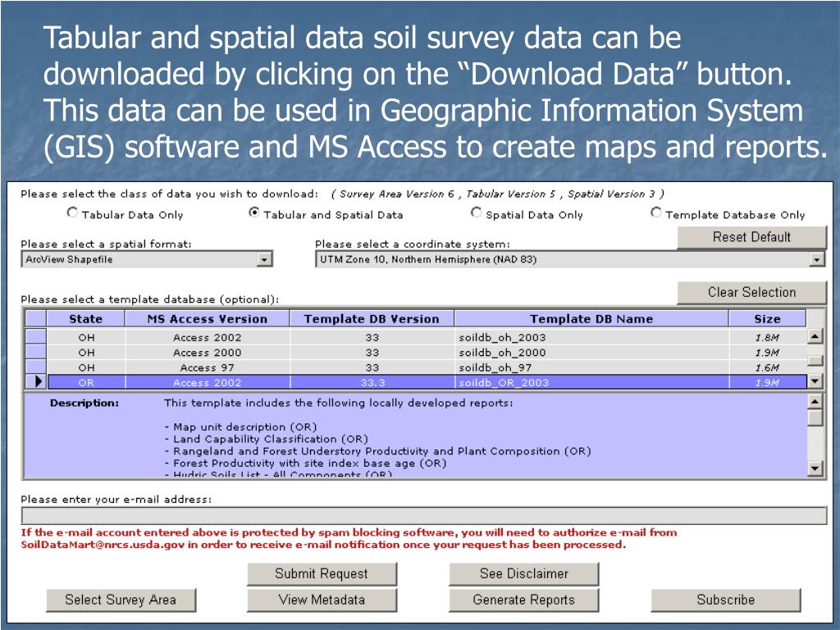
Task: Click the template table scroll down arrow
Action: tap(815, 381)
